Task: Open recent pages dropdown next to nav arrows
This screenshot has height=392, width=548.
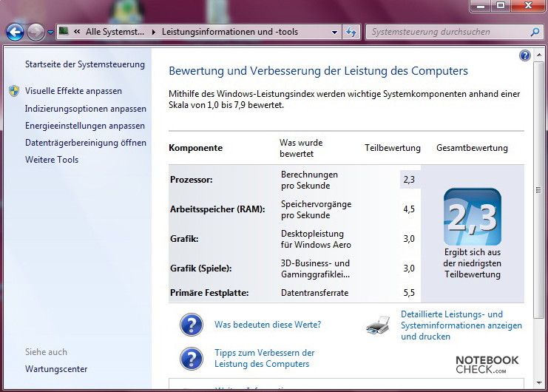Action: pyautogui.click(x=51, y=33)
